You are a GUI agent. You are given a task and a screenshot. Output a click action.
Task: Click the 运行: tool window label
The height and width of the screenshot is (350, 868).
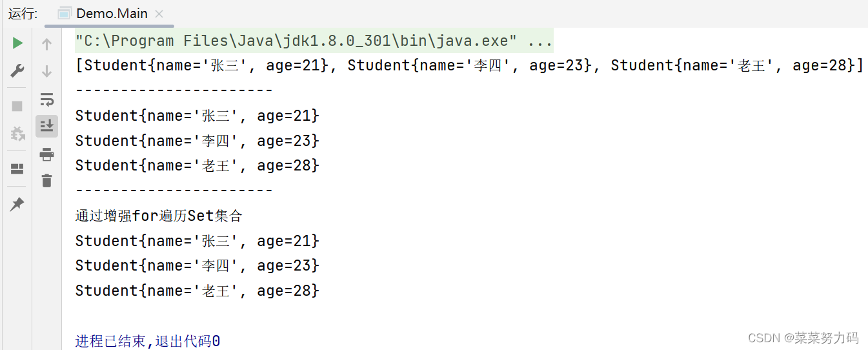pyautogui.click(x=23, y=14)
